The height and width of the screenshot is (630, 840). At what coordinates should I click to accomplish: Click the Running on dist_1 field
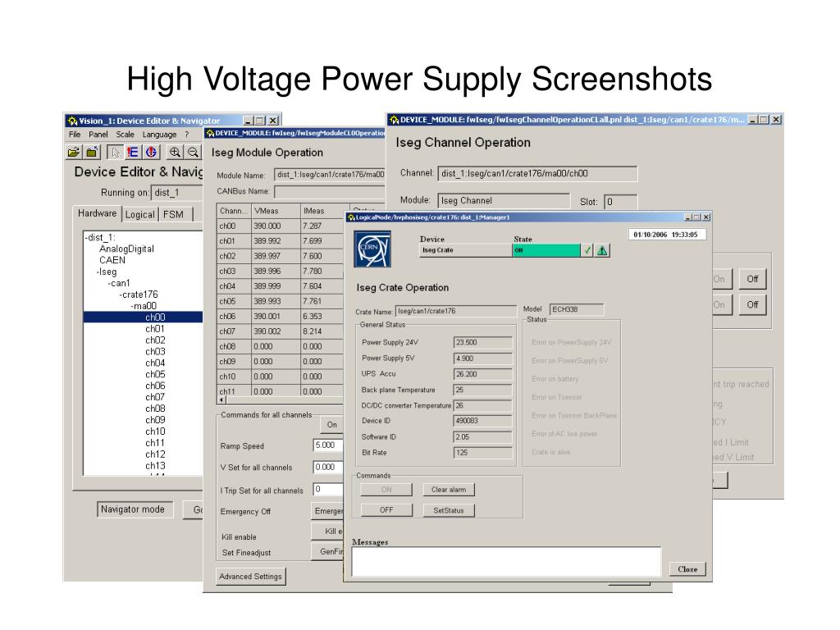pos(178,192)
